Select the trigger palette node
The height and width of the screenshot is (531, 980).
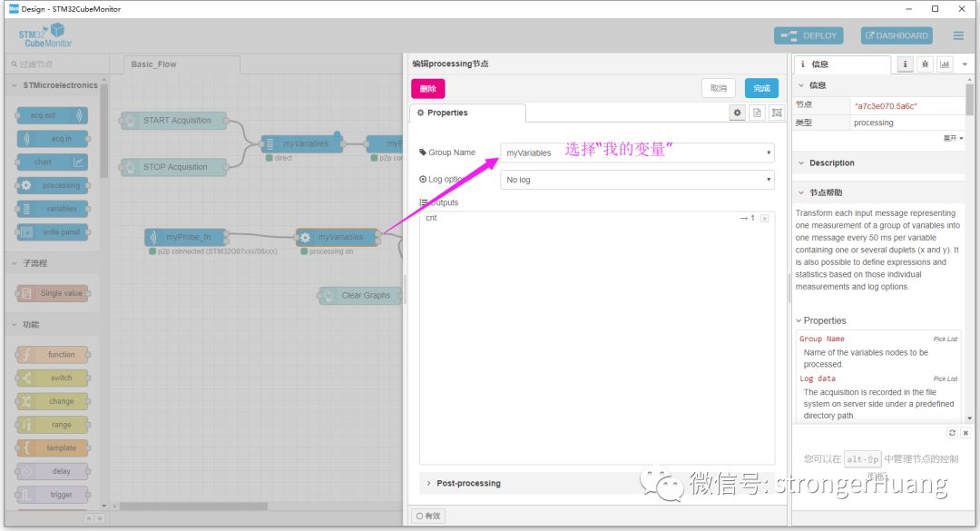click(x=53, y=495)
